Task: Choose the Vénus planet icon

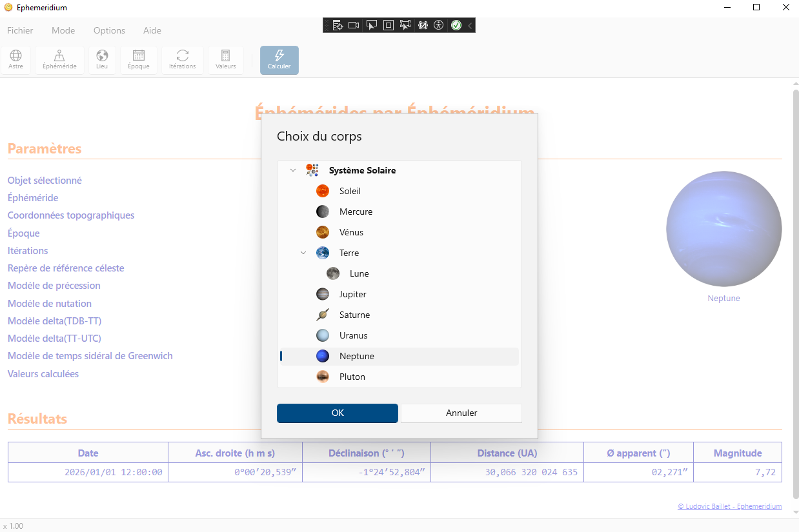Action: pos(323,232)
